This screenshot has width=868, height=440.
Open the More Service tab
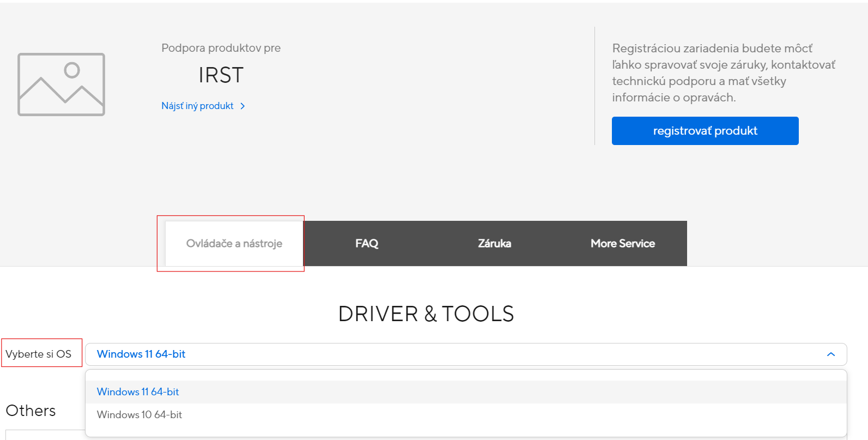point(623,244)
